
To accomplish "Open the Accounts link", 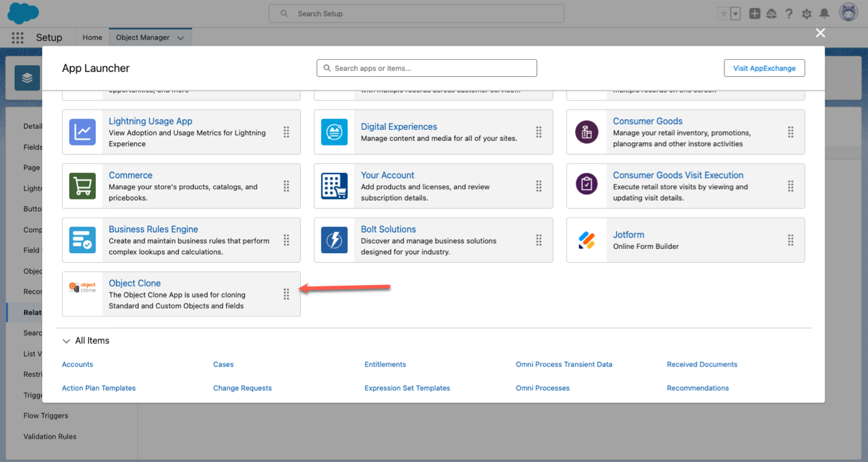I will tap(78, 365).
